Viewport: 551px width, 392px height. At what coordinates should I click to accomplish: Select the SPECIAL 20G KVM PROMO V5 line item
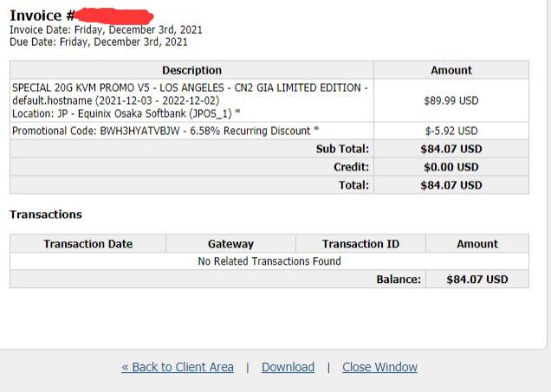click(x=191, y=100)
